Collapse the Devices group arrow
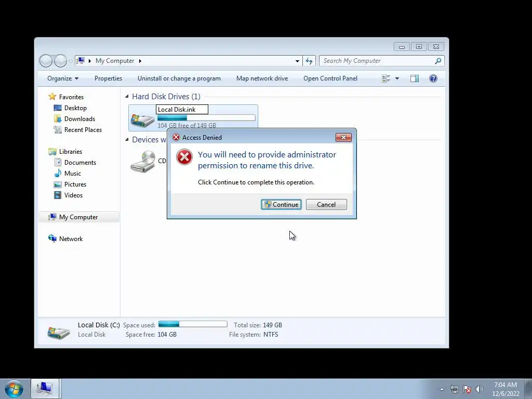The width and height of the screenshot is (532, 399). 127,139
